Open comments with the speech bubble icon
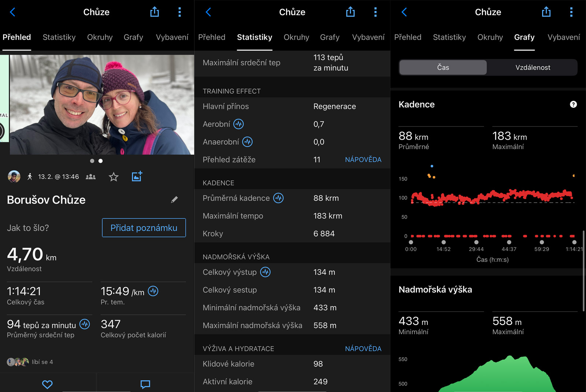This screenshot has height=392, width=586. [x=145, y=384]
